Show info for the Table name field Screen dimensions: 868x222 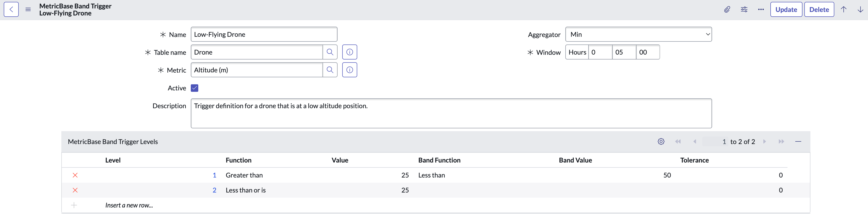click(x=350, y=52)
